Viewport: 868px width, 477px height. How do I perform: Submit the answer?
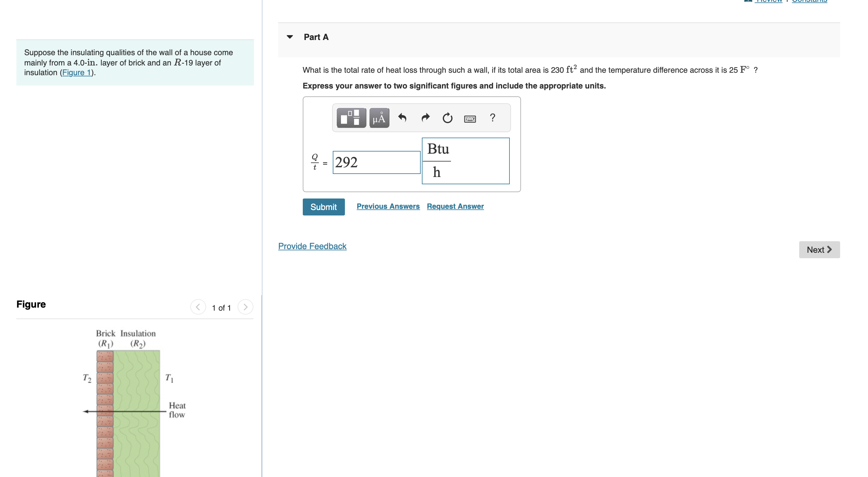323,207
